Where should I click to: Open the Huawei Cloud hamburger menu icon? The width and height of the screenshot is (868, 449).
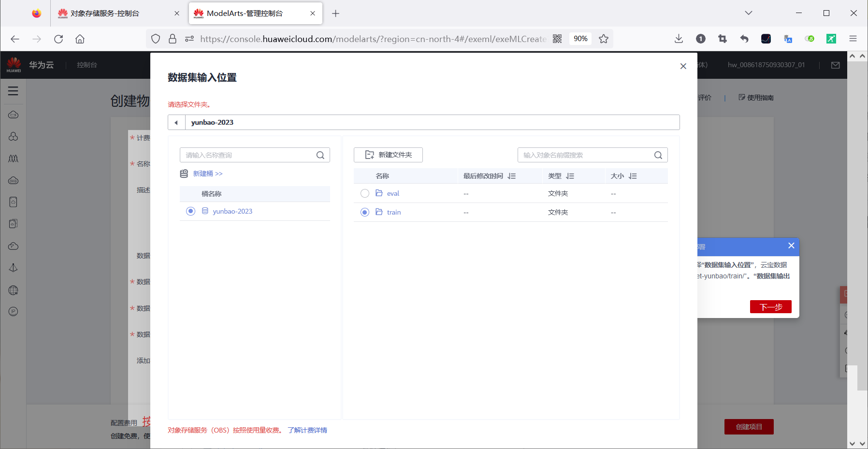click(x=13, y=91)
